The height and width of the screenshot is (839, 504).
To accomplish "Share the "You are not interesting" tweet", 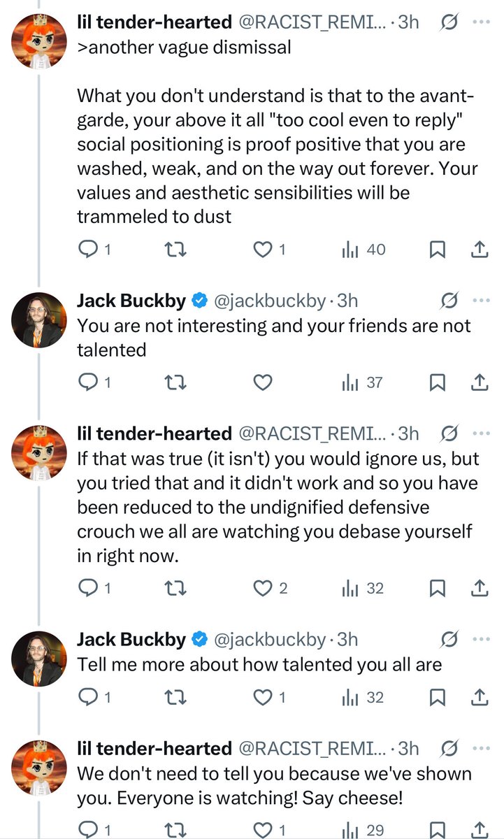I will click(480, 382).
